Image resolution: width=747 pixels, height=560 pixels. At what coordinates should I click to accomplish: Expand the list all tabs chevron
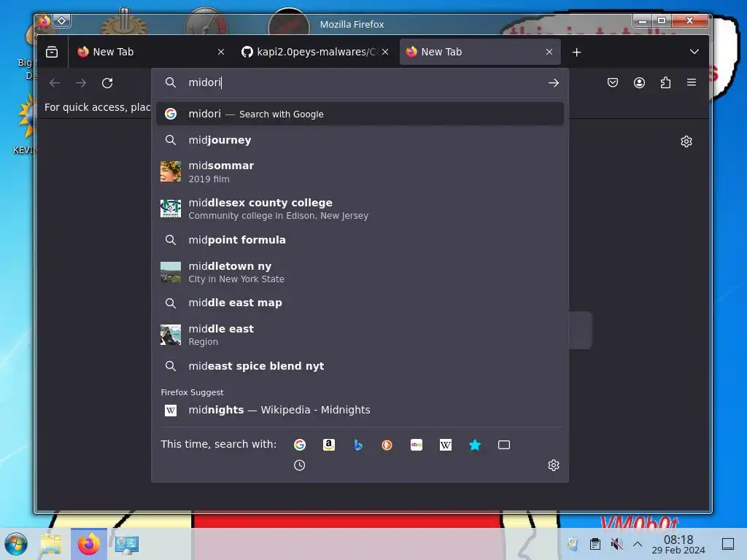[x=694, y=52]
